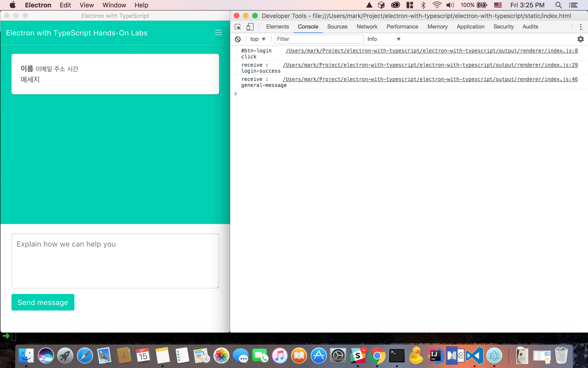
Task: Launch Chrome from the dock
Action: (x=377, y=356)
